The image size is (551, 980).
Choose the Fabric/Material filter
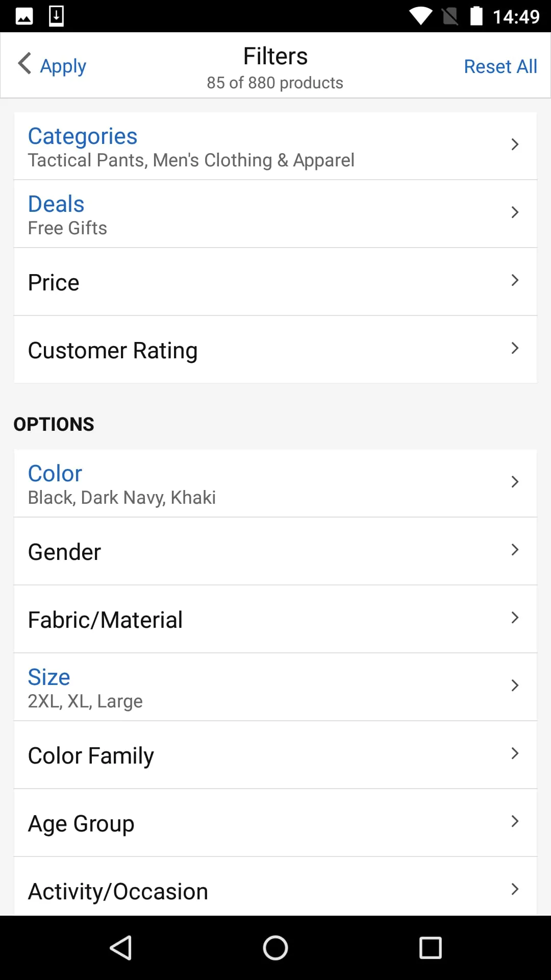coord(275,620)
